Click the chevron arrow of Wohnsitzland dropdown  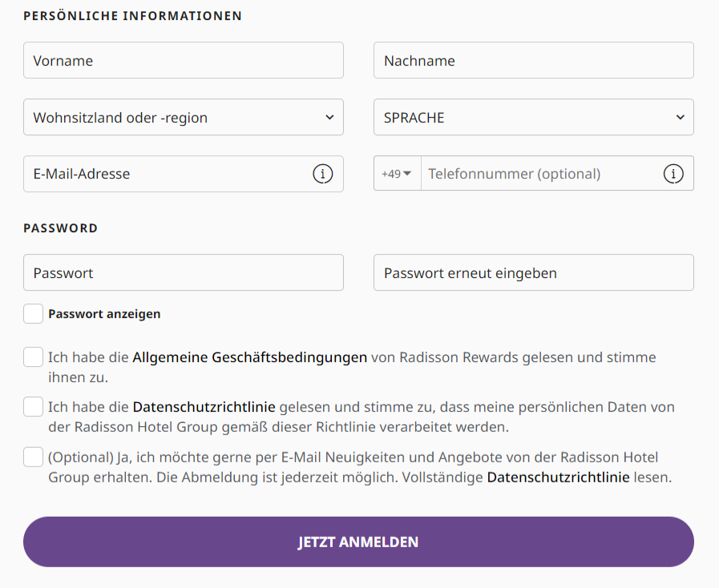coord(329,118)
